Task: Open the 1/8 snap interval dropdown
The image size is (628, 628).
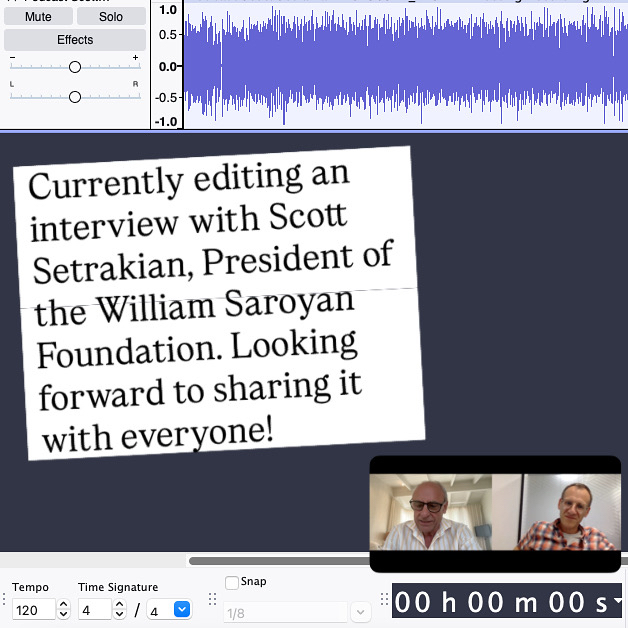Action: coord(360,612)
